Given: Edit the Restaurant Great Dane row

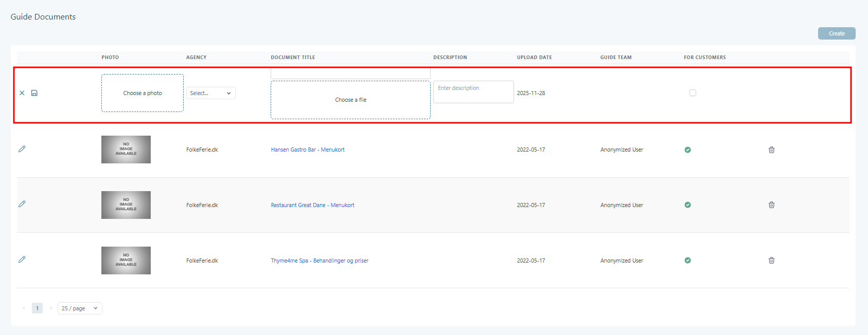Looking at the screenshot, I should (22, 204).
